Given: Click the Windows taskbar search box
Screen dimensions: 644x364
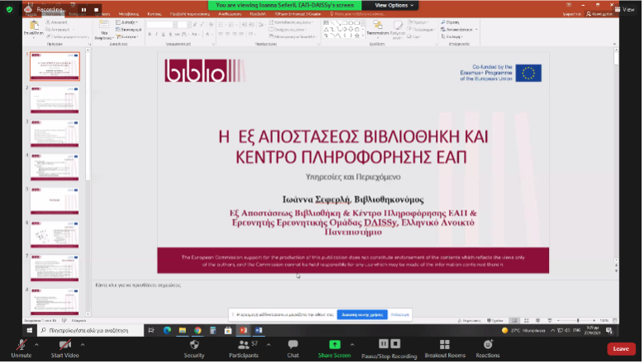Looking at the screenshot, I should (x=91, y=331).
